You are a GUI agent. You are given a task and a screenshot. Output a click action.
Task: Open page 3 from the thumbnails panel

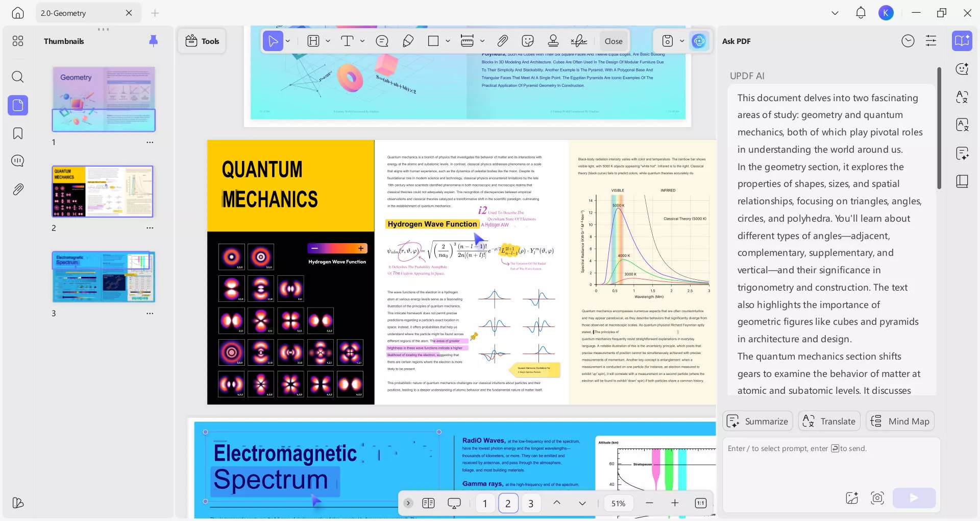103,277
